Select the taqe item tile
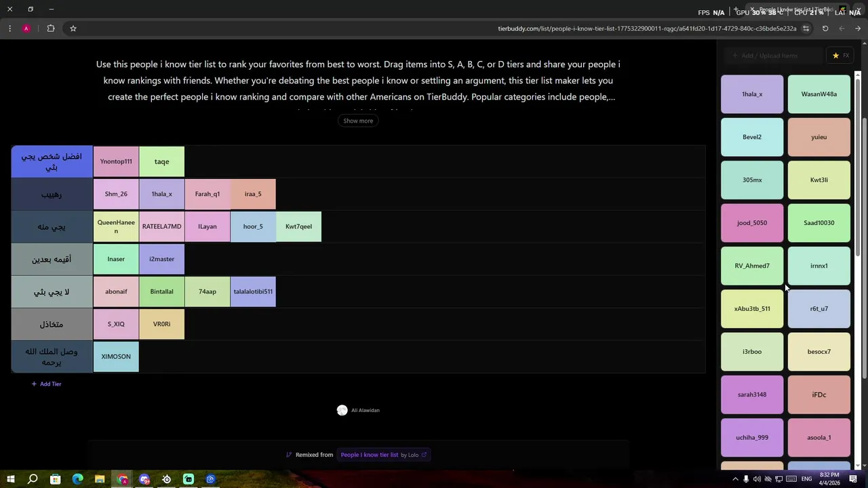 pyautogui.click(x=161, y=162)
